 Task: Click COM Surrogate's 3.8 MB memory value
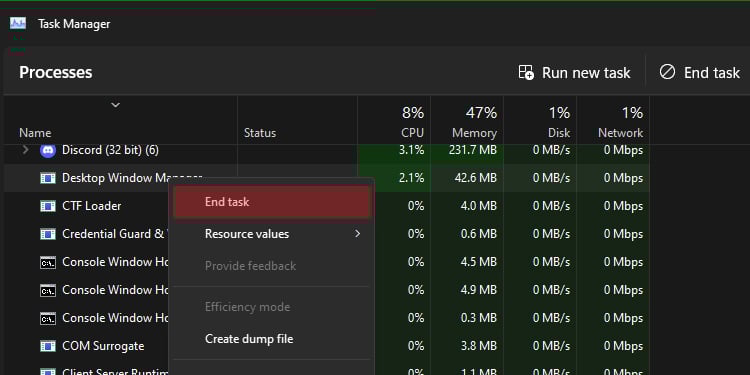coord(478,346)
